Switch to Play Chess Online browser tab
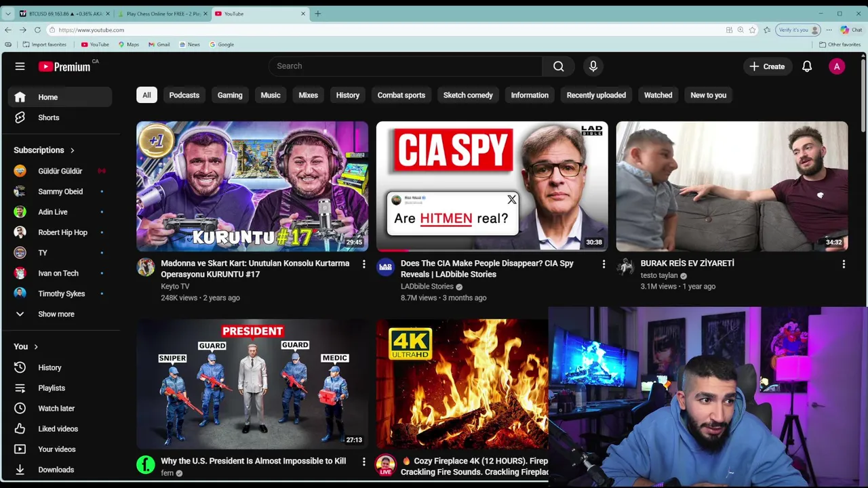Image resolution: width=868 pixels, height=488 pixels. tap(163, 14)
